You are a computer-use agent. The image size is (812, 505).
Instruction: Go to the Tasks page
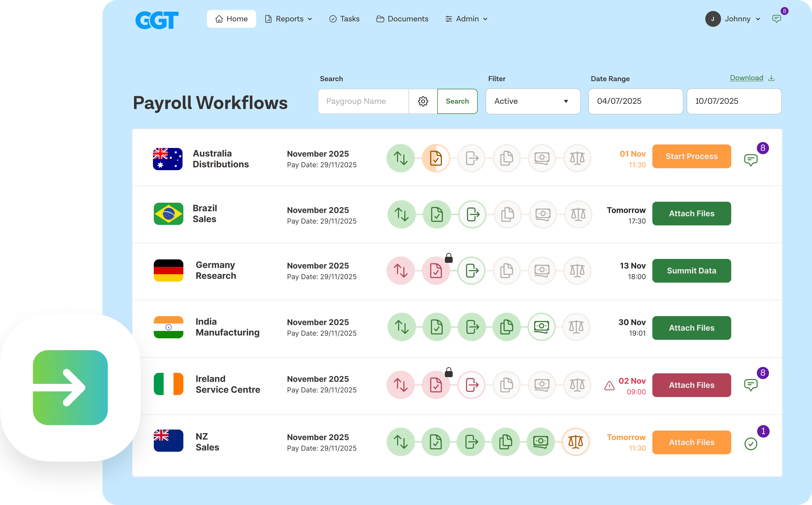pos(344,19)
